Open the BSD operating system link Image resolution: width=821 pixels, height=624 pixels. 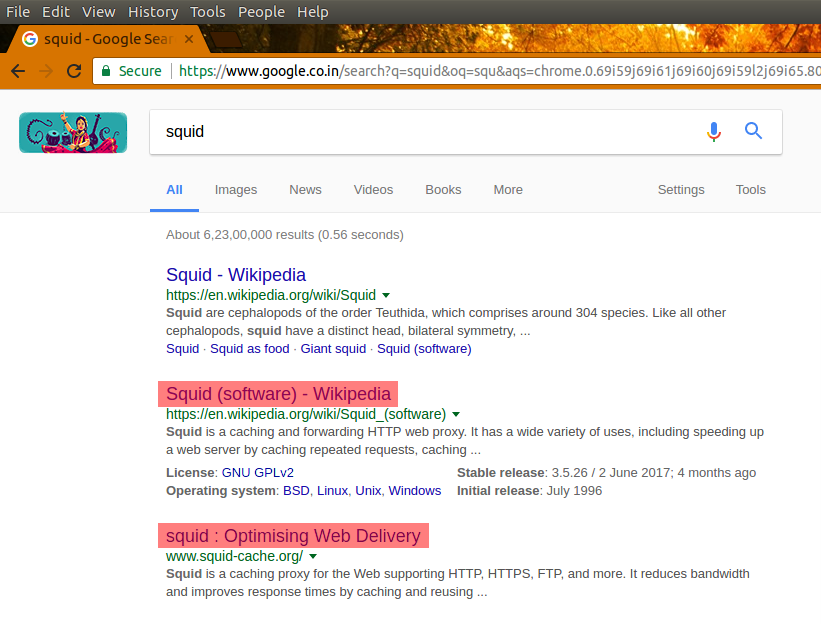point(296,491)
